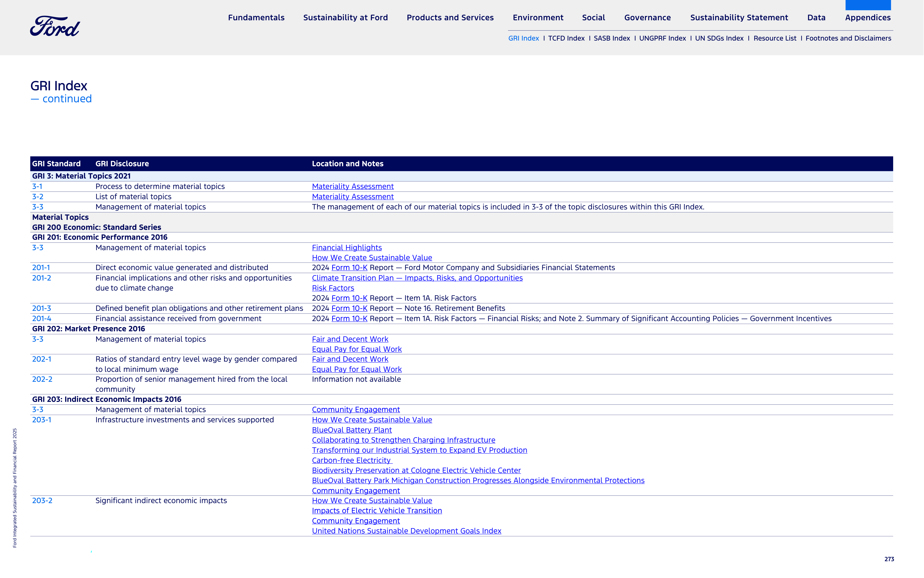The width and height of the screenshot is (924, 578).
Task: Open Footnotes and Disclaimers
Action: (848, 38)
